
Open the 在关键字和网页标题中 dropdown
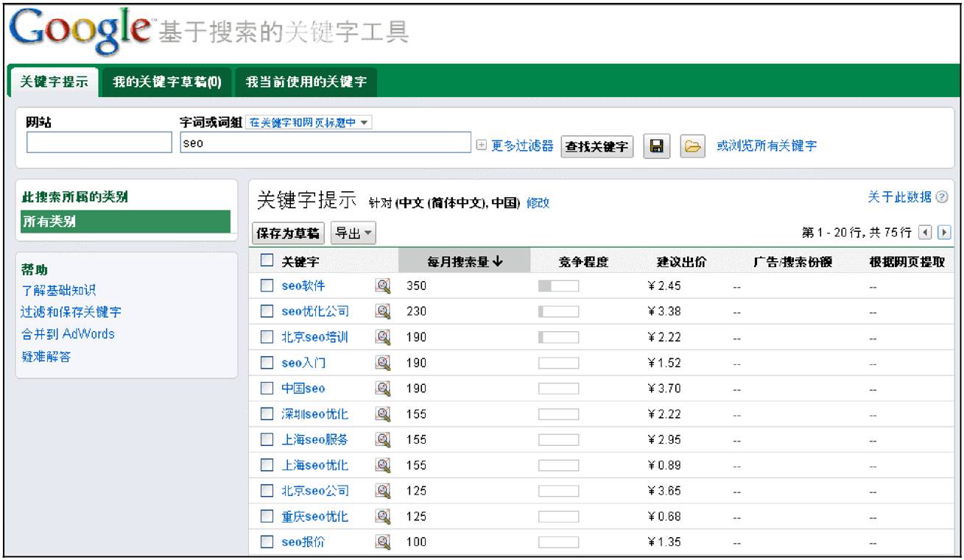(x=309, y=123)
